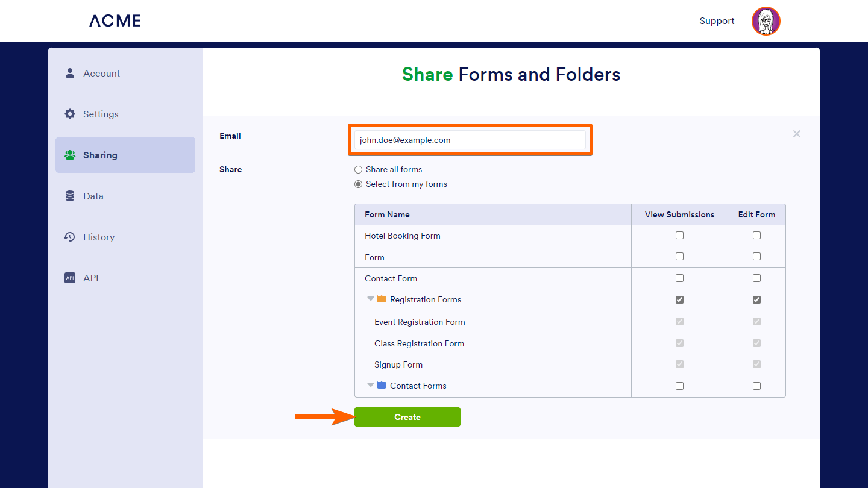Enable View Submissions for Hotel Booking Form
The width and height of the screenshot is (868, 488).
coord(679,236)
